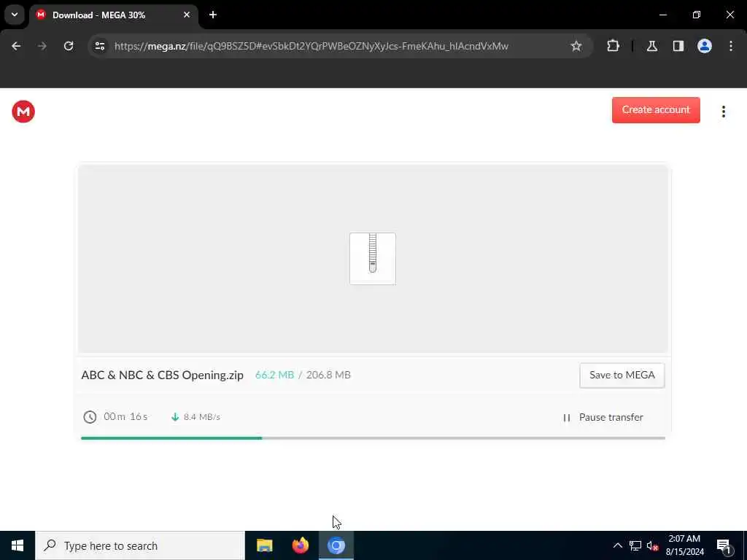Expand the tab search dropdown arrow
The width and height of the screenshot is (747, 560).
tap(15, 15)
